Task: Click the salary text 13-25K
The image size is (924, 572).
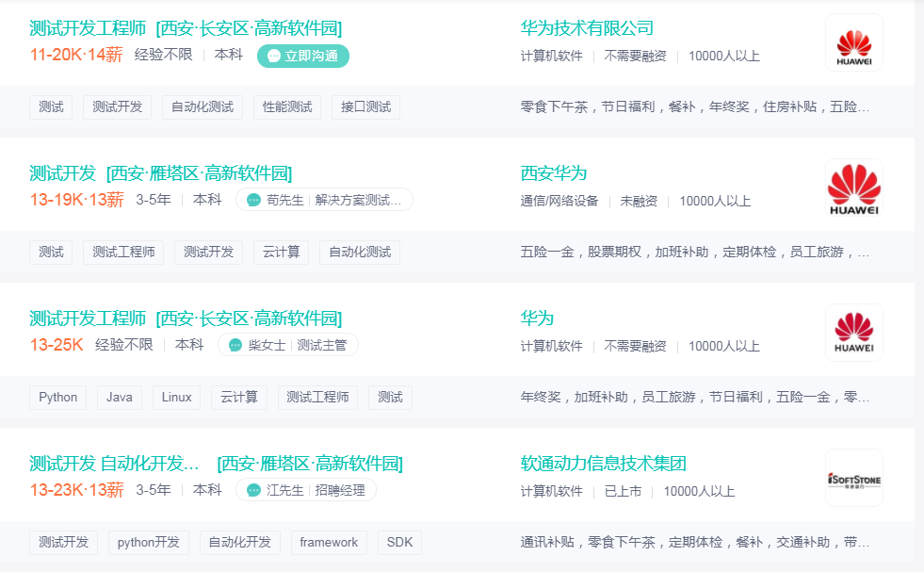Action: tap(57, 345)
